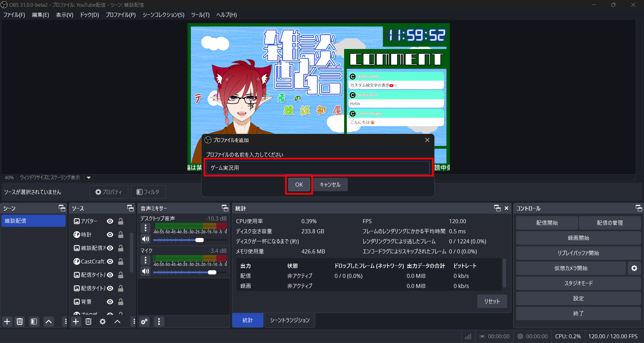Screen dimensions: 644x343
Task: Open the 編集(E) menu
Action: [41, 15]
